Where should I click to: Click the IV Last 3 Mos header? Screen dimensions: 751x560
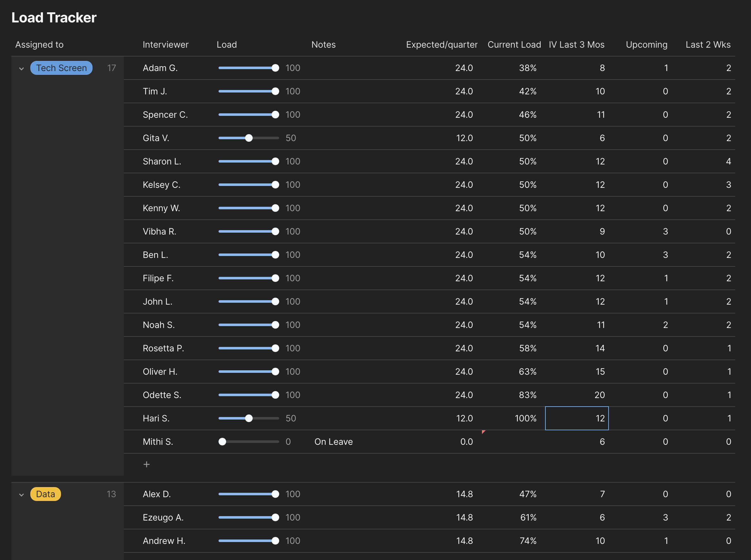(x=576, y=45)
